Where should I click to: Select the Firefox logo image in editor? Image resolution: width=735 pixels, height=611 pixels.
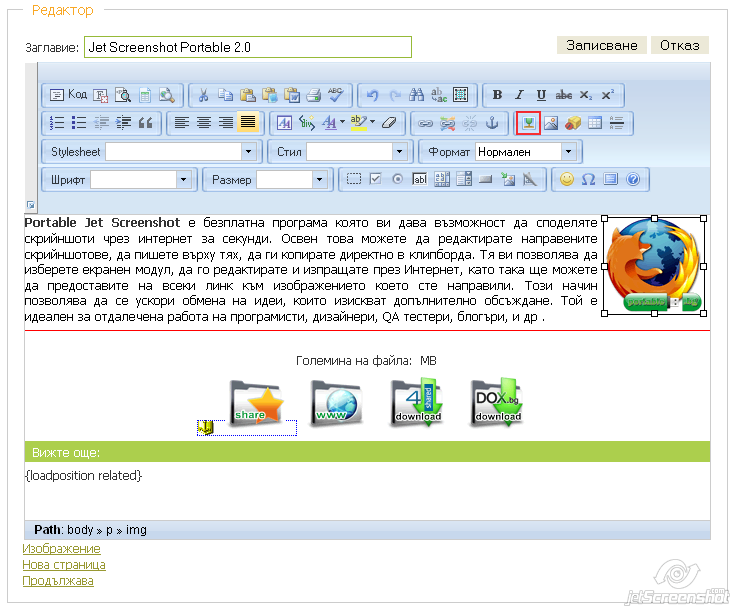pyautogui.click(x=654, y=266)
